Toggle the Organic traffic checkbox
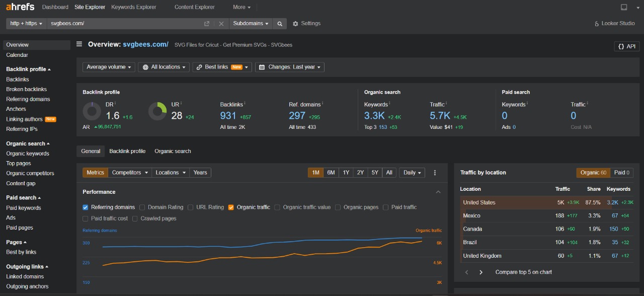Image resolution: width=644 pixels, height=296 pixels. (x=231, y=207)
